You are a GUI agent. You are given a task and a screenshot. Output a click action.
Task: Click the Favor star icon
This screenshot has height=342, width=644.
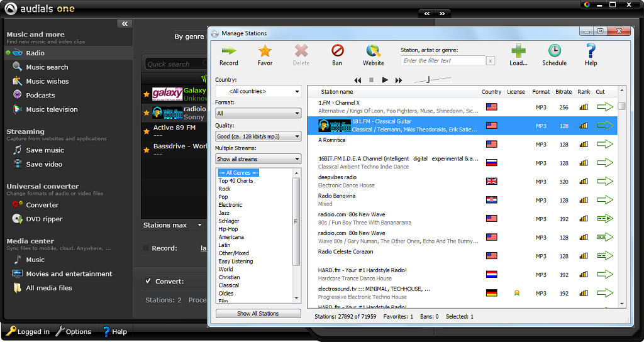click(265, 51)
